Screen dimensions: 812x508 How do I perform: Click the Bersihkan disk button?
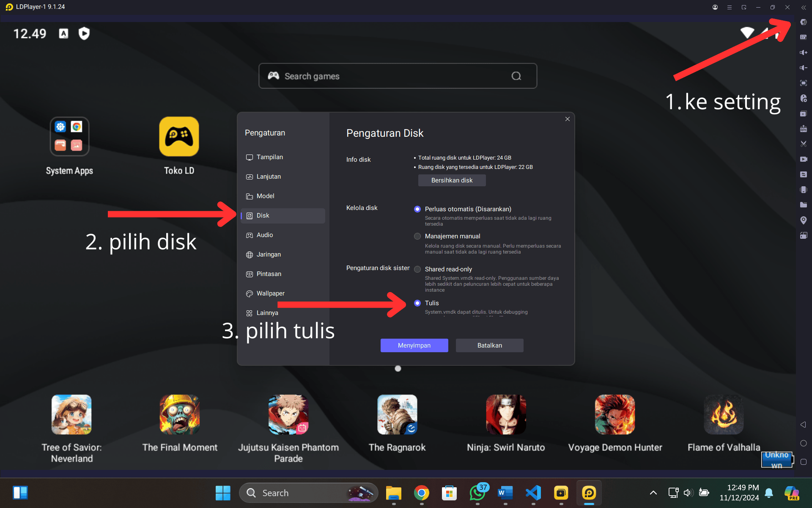[x=452, y=180]
